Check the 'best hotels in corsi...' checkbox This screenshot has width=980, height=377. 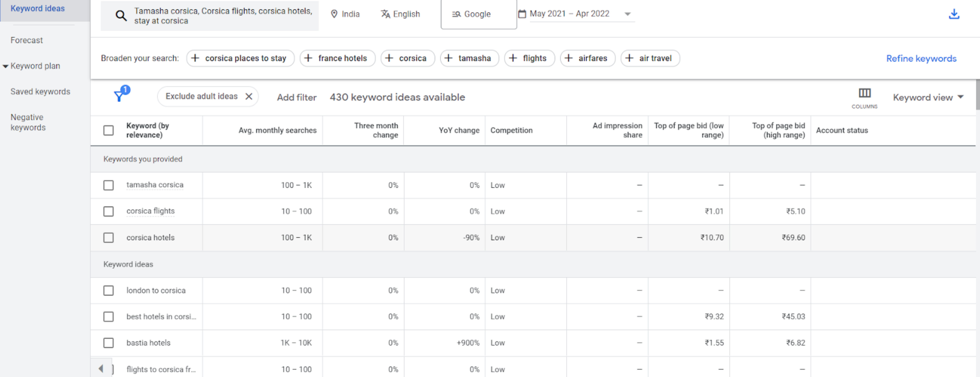[x=108, y=317]
